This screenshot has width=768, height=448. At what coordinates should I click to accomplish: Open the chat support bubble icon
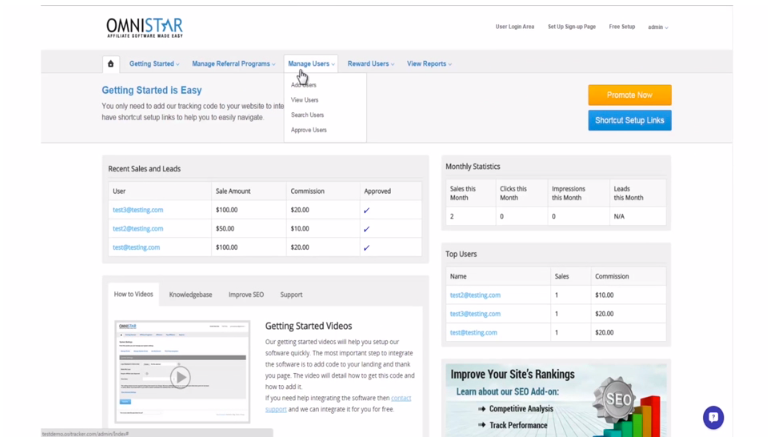click(x=713, y=418)
